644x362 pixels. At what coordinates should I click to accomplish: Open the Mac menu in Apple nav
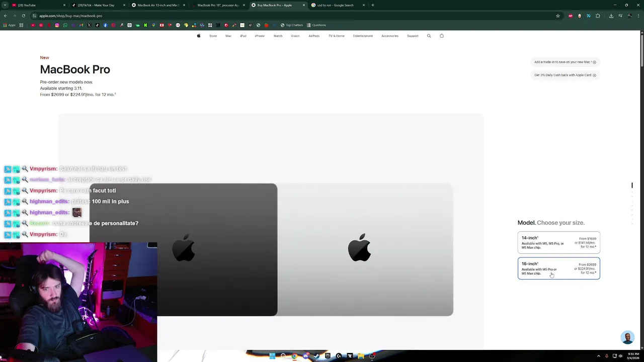point(228,36)
